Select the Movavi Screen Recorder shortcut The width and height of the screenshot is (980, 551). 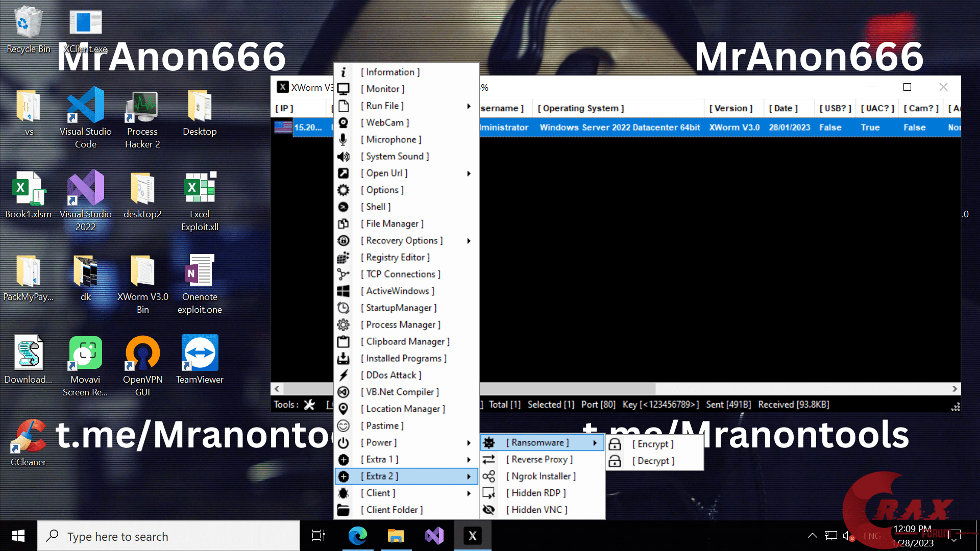tap(85, 366)
